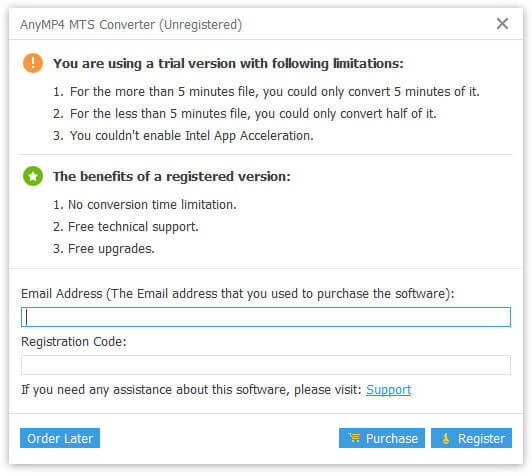Click the orange exclamation warning icon
532x474 pixels.
[33, 63]
